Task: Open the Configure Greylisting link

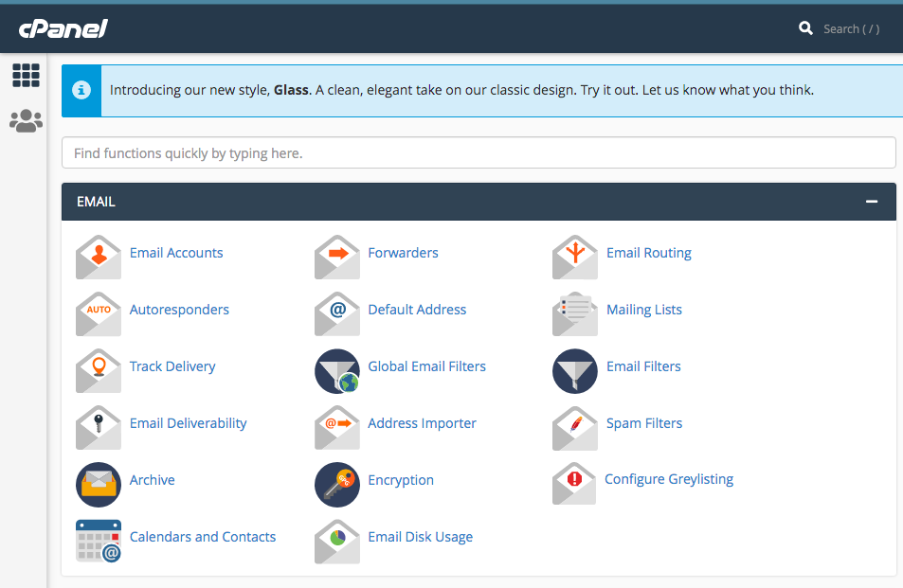Action: (x=669, y=479)
